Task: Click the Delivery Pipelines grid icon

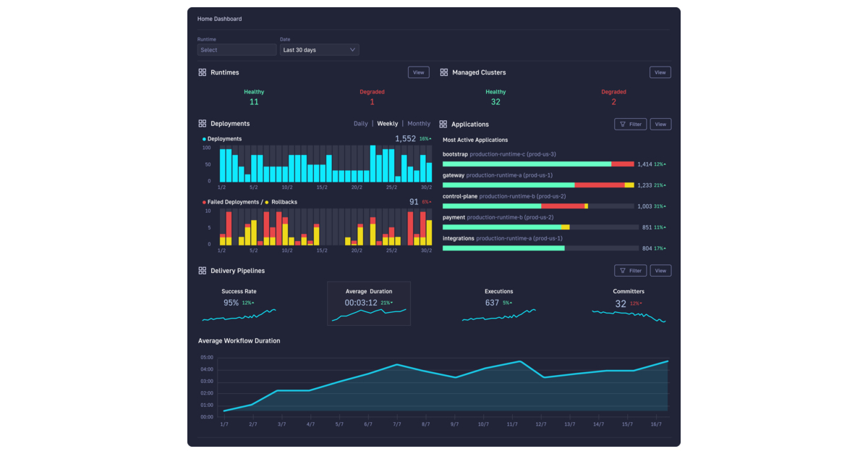Action: point(203,271)
